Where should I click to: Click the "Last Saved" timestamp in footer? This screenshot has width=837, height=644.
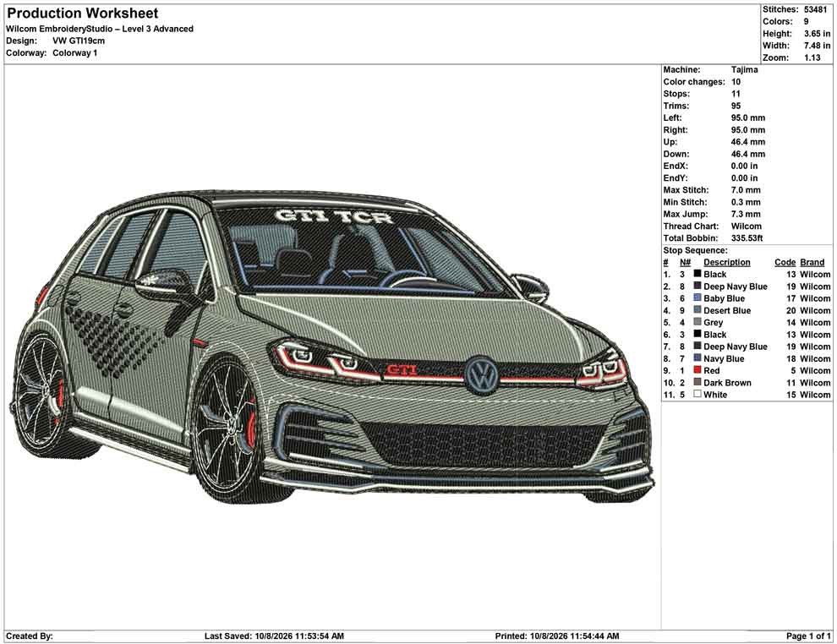274,636
